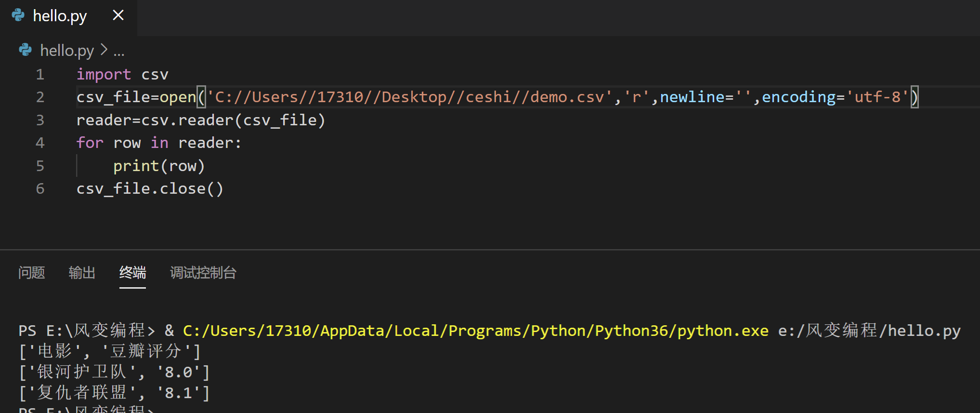
Task: Open the 调试控制台 panel tab
Action: point(203,273)
